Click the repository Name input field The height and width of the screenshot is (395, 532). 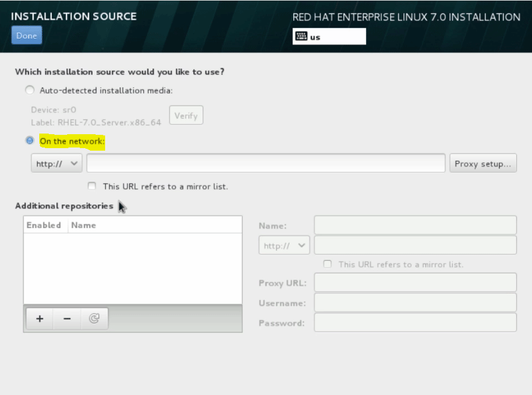[x=415, y=225]
